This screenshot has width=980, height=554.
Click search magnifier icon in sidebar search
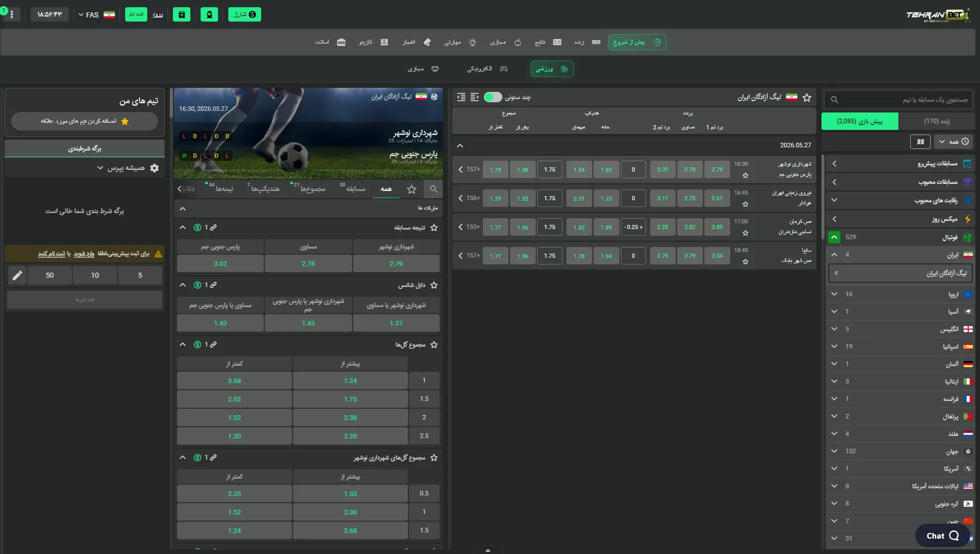coord(834,100)
